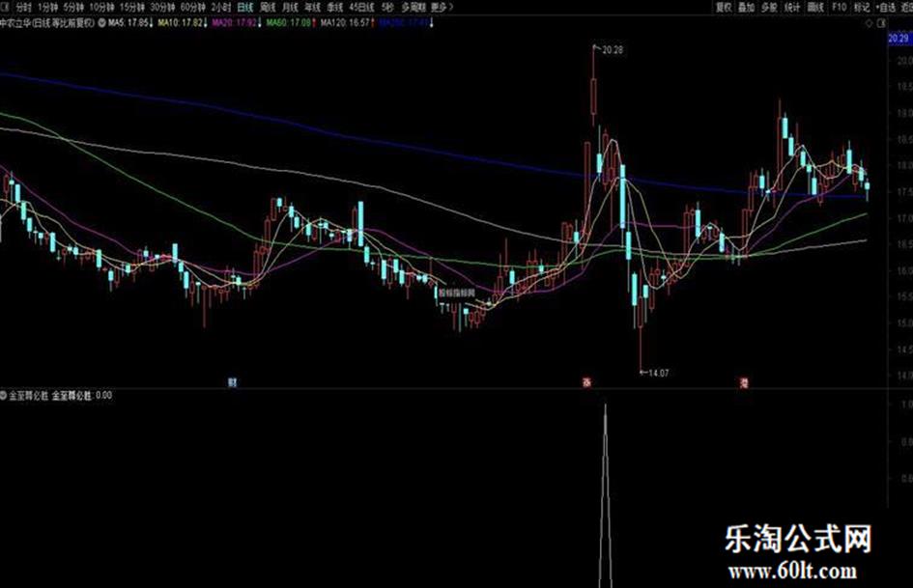
Task: Click the window icon beside the diamond
Action: (881, 23)
